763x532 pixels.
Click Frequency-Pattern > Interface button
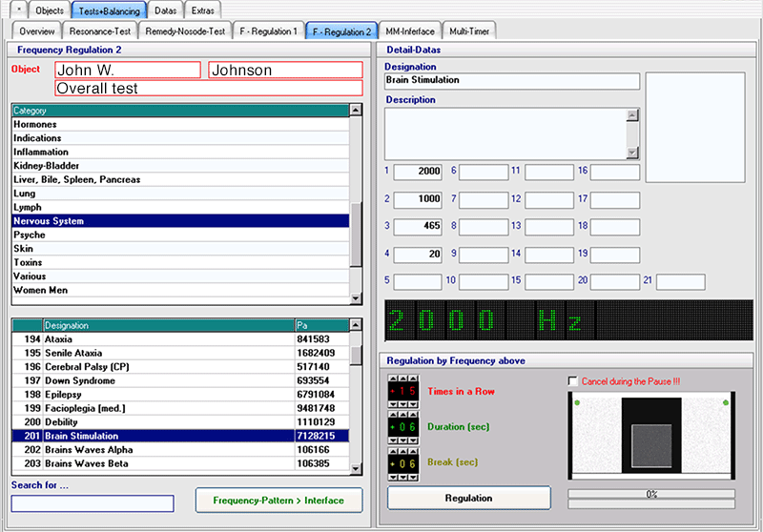coord(278,501)
